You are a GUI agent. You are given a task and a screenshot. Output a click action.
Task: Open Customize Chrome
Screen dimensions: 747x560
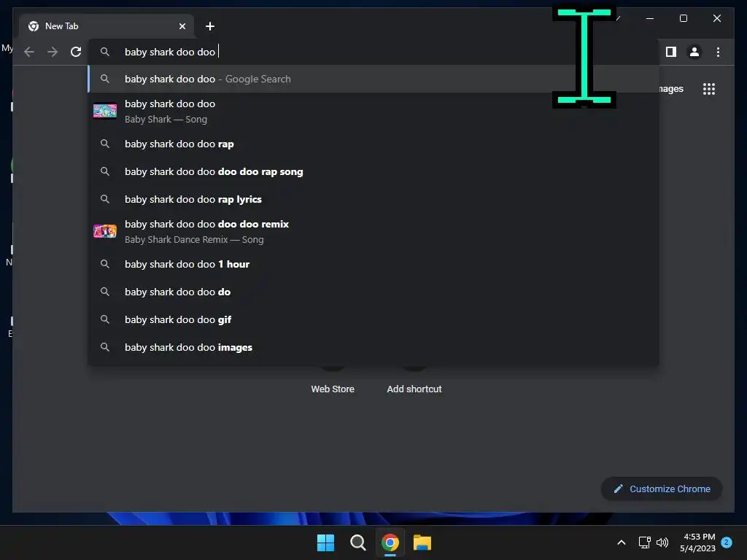pyautogui.click(x=662, y=489)
